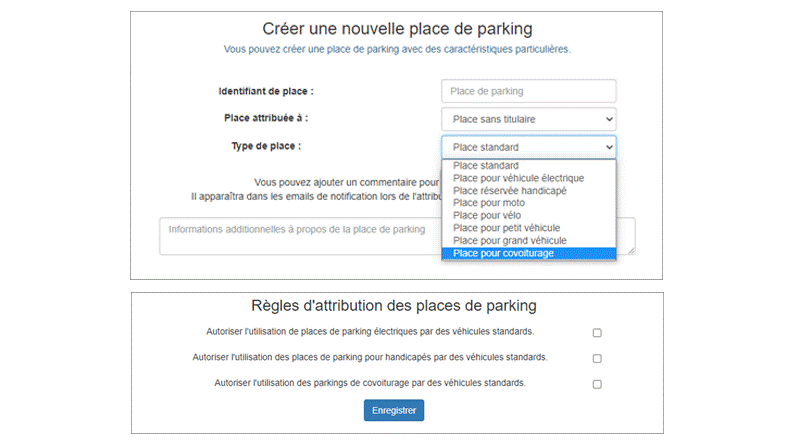The width and height of the screenshot is (799, 445).
Task: Click the Enregistrer button
Action: click(x=394, y=410)
